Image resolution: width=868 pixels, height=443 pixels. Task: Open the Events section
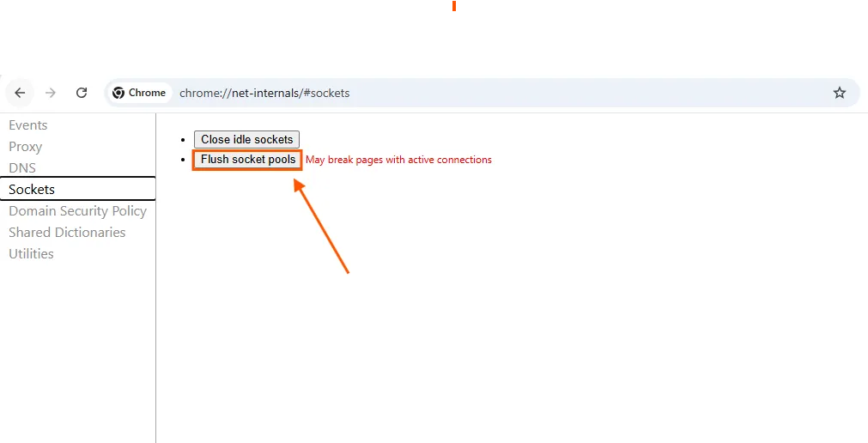(x=28, y=125)
